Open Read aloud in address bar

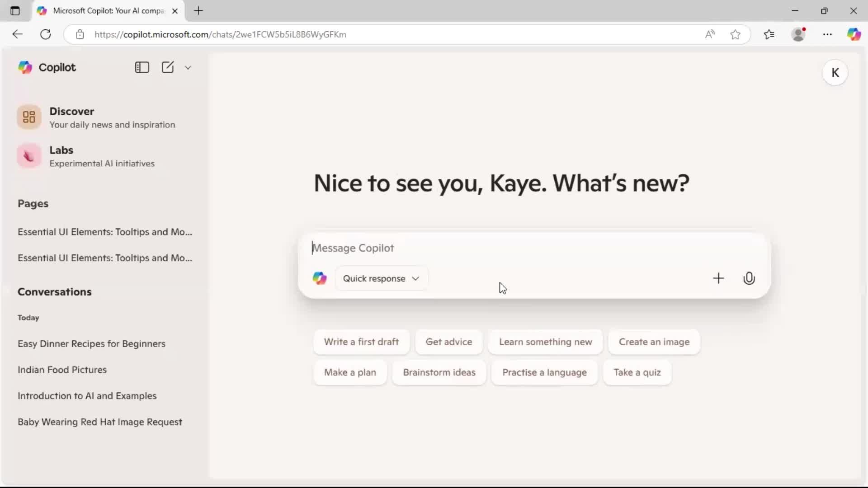tap(710, 34)
